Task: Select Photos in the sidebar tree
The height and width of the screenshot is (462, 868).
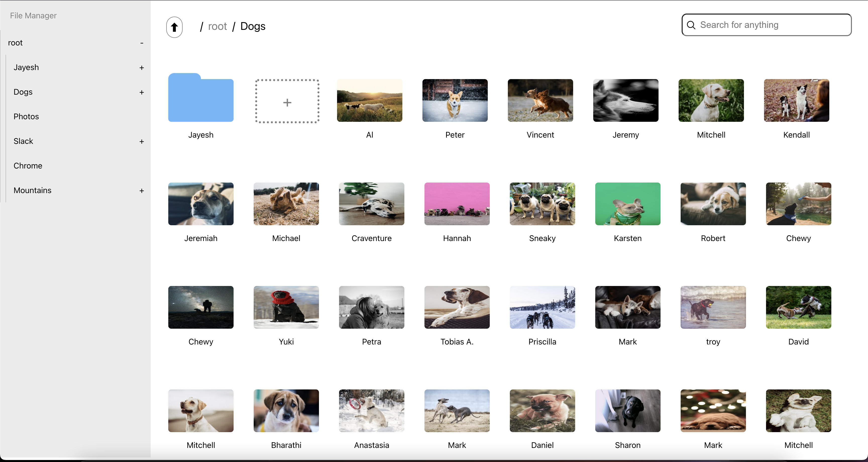Action: pyautogui.click(x=26, y=117)
